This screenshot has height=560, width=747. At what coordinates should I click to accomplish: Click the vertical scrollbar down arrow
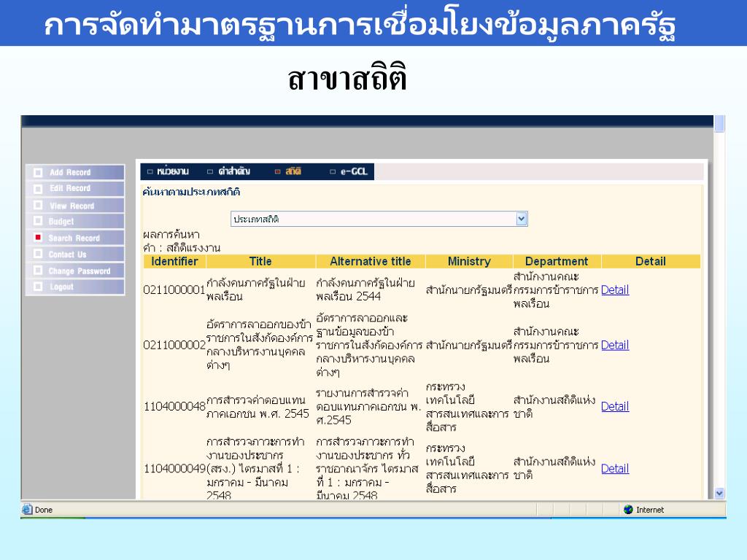tap(719, 494)
